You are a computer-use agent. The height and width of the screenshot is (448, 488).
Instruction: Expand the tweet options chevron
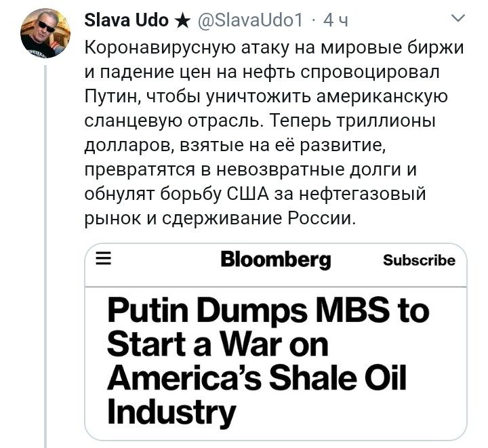click(x=459, y=20)
